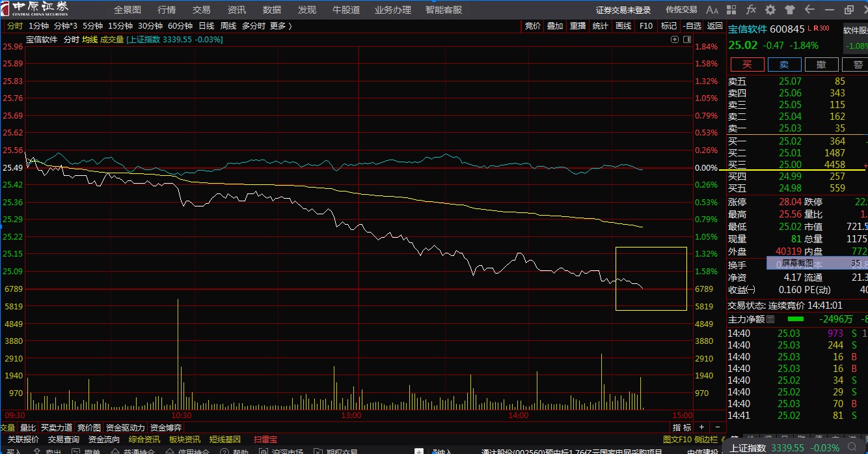Select the 30分钟 period tab
The width and height of the screenshot is (868, 454).
[150, 26]
